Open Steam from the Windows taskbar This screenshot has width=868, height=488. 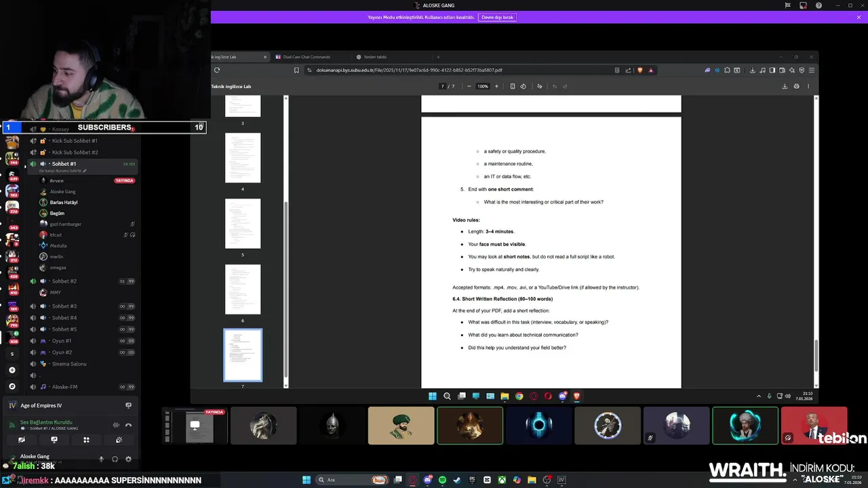coord(457,480)
